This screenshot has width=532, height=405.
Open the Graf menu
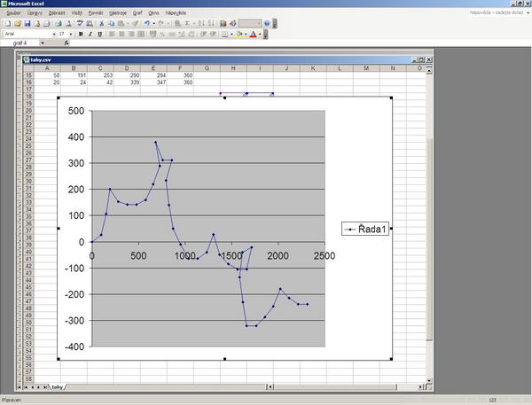point(137,13)
